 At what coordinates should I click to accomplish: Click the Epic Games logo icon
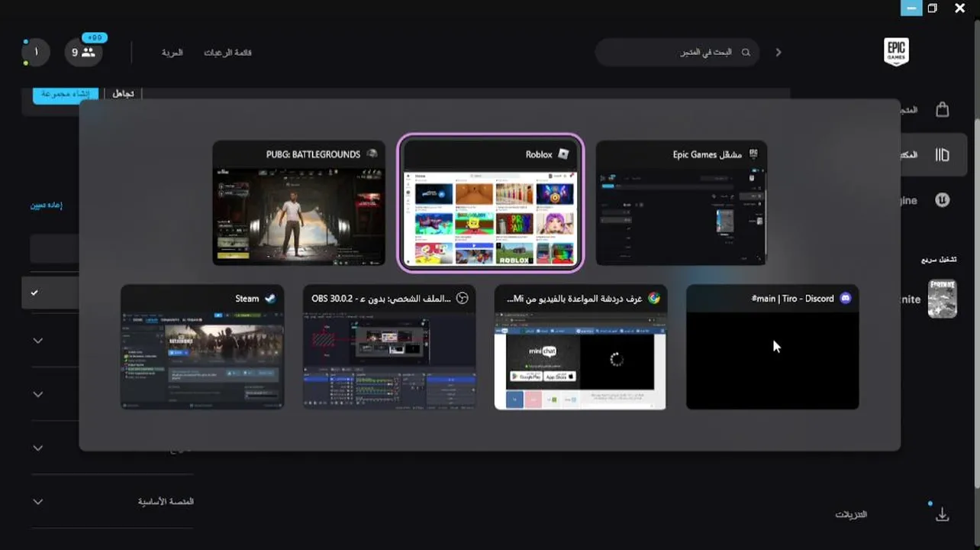click(x=896, y=52)
